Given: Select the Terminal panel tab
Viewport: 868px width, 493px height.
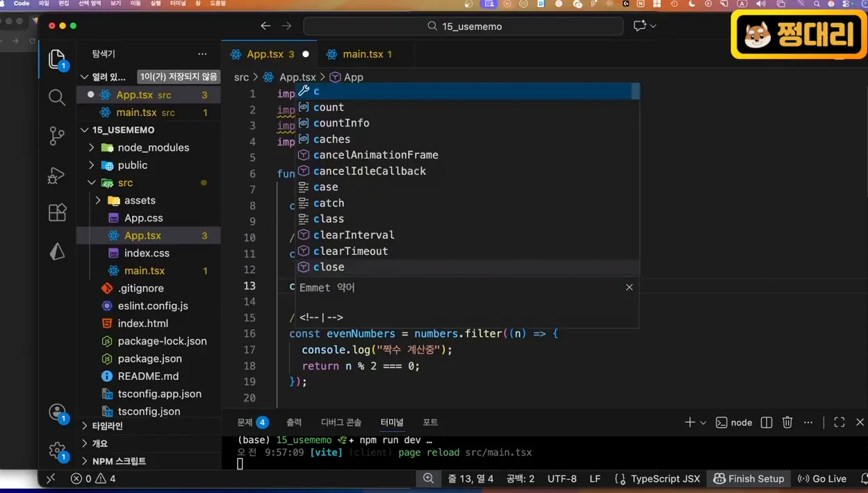Looking at the screenshot, I should (392, 422).
